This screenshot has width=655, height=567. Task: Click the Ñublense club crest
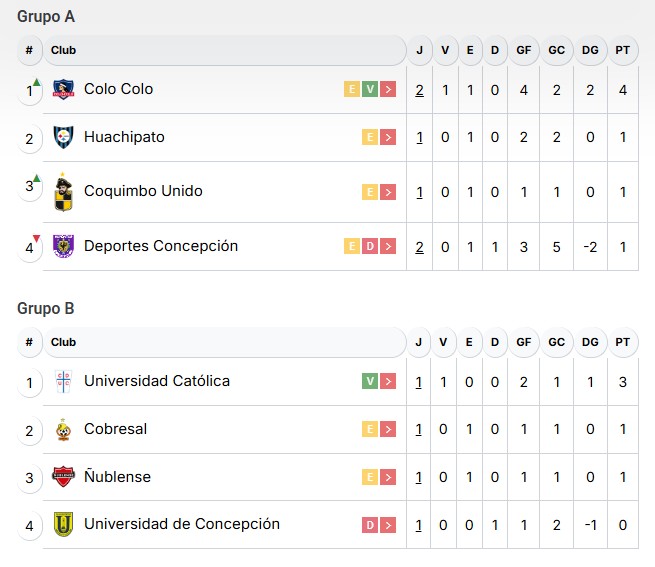click(64, 477)
